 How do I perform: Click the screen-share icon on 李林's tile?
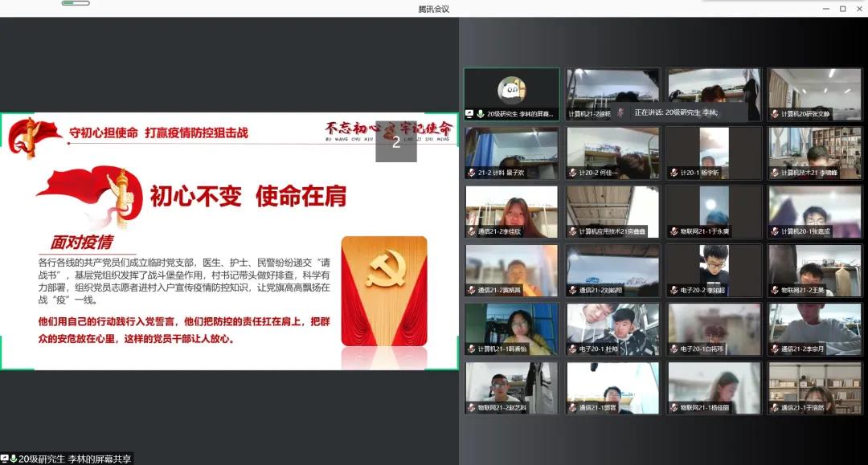470,114
